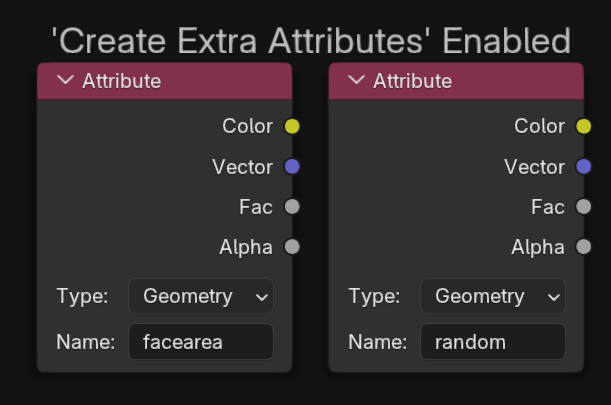Click the 'Create Extra Attributes' Enabled label

pos(311,41)
